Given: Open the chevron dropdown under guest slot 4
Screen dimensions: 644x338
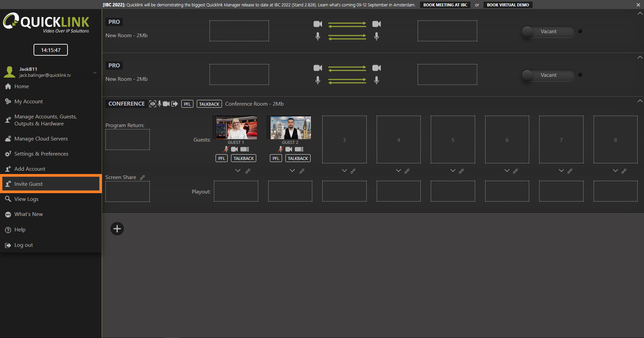Looking at the screenshot, I should click(x=399, y=171).
